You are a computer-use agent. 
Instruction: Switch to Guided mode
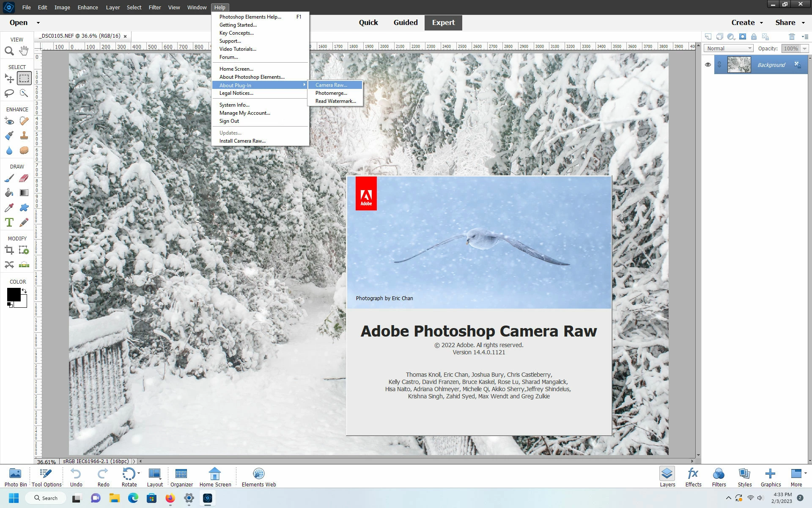405,22
